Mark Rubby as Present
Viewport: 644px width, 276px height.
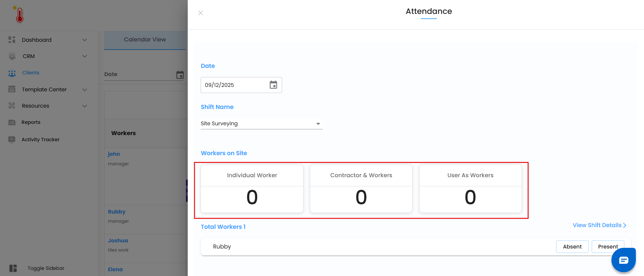[608, 246]
